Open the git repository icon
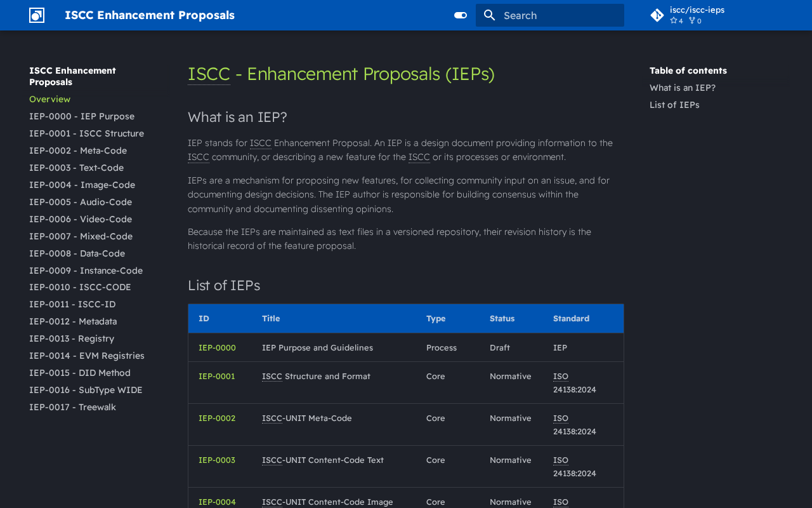 (657, 15)
